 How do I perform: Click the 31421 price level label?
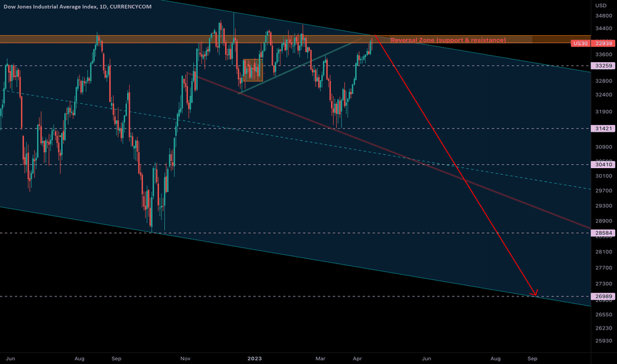[603, 128]
